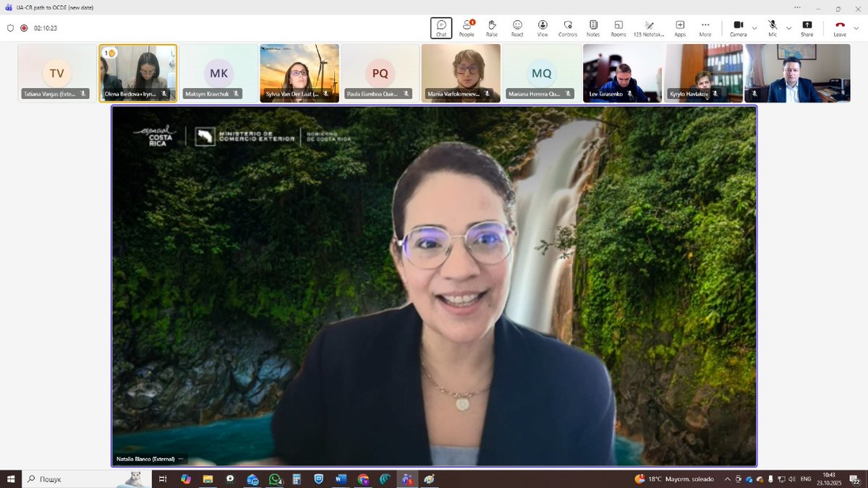Select Sylvia Van Der Laat's video tile
The image size is (868, 488).
[299, 73]
